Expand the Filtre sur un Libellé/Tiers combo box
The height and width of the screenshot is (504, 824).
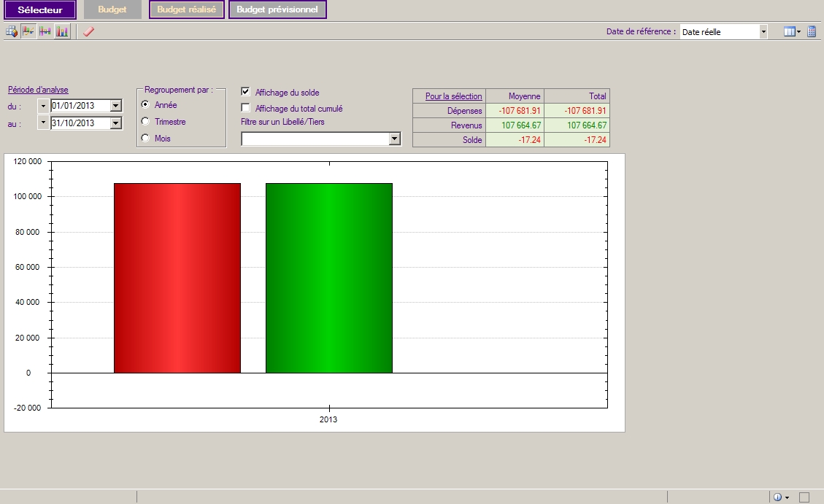point(395,139)
